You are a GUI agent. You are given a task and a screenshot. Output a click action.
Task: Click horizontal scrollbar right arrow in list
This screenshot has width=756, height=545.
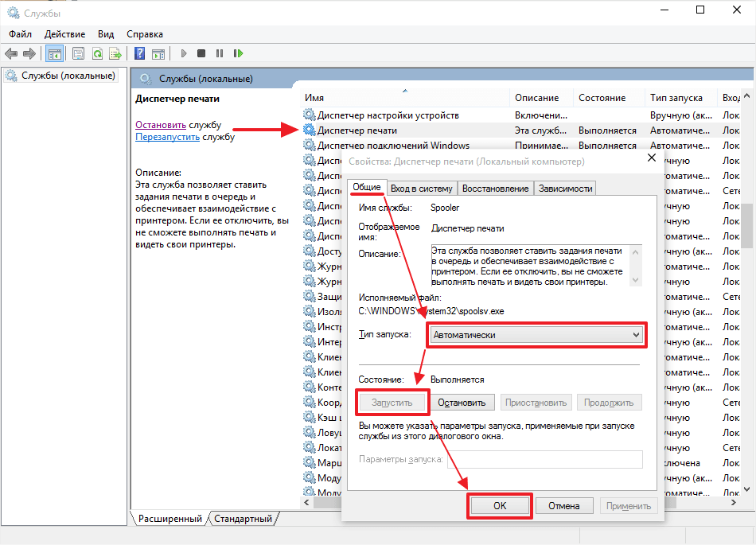coord(734,502)
